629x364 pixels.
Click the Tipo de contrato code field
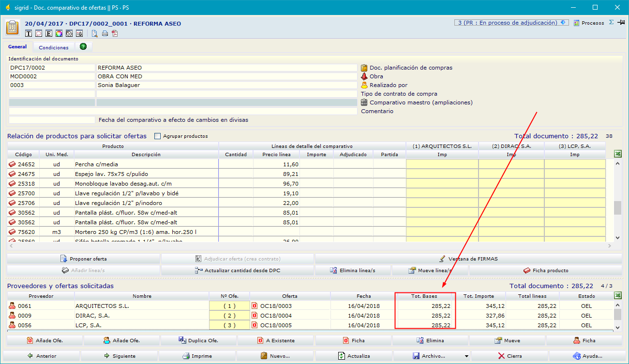coord(52,94)
